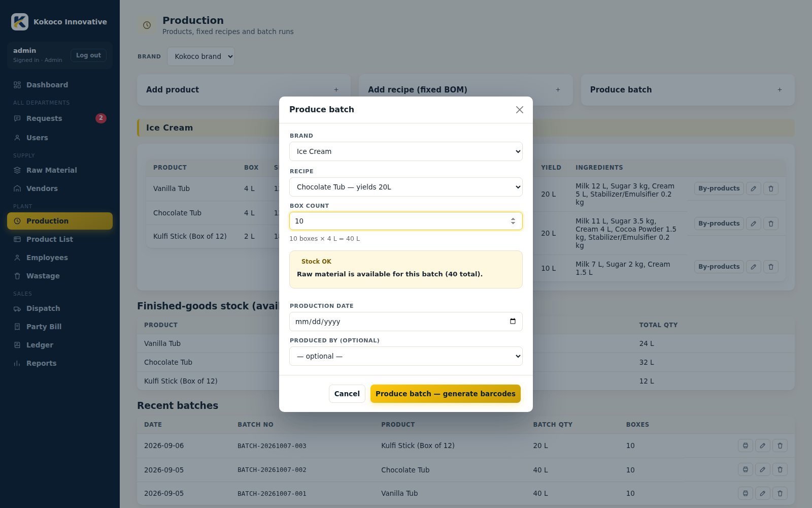Open By-products for the 10 L yield recipe
This screenshot has width=812, height=508.
point(719,267)
